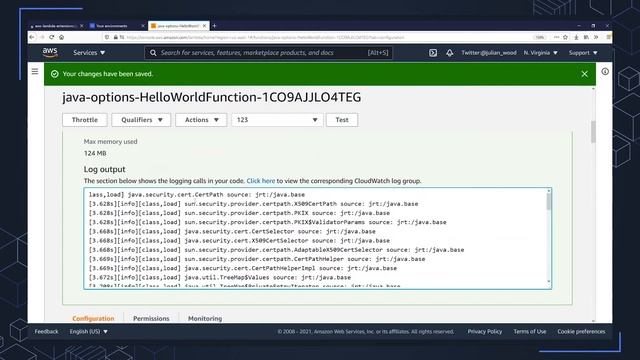The height and width of the screenshot is (360, 640).
Task: Open the browser library icon
Action: click(586, 37)
